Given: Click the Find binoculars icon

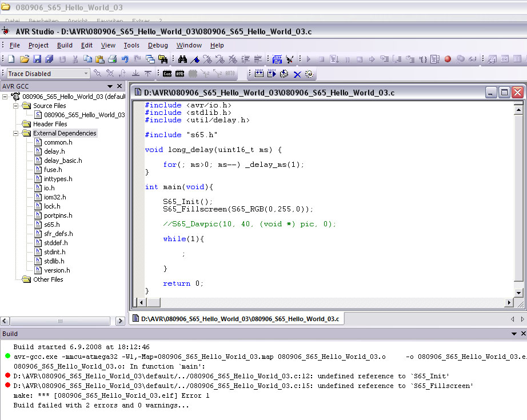Looking at the screenshot, I should [182, 59].
